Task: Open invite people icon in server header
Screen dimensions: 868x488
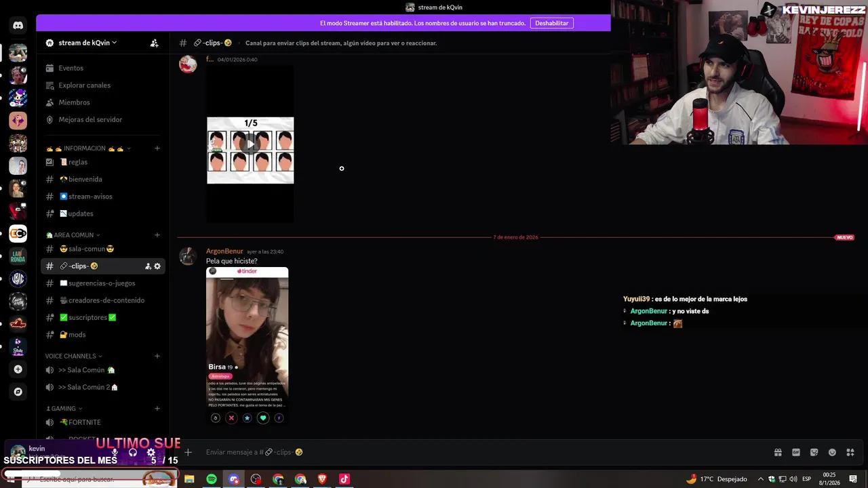Action: [154, 43]
